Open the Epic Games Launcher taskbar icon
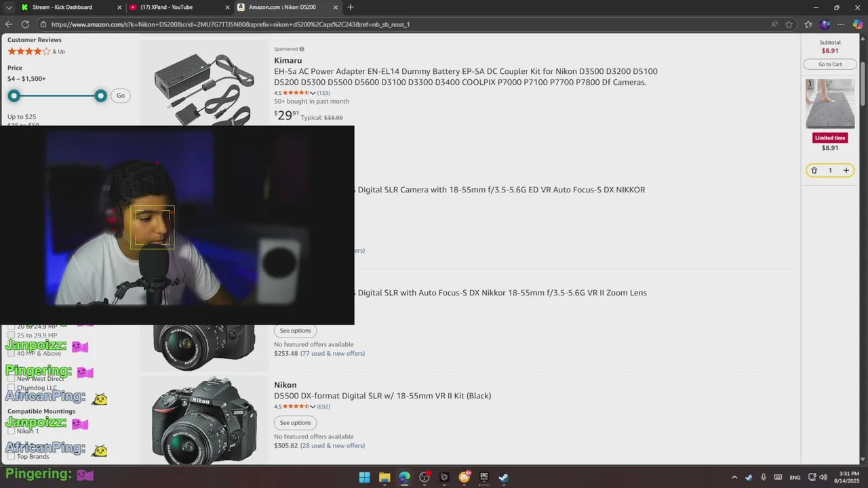 point(484,477)
